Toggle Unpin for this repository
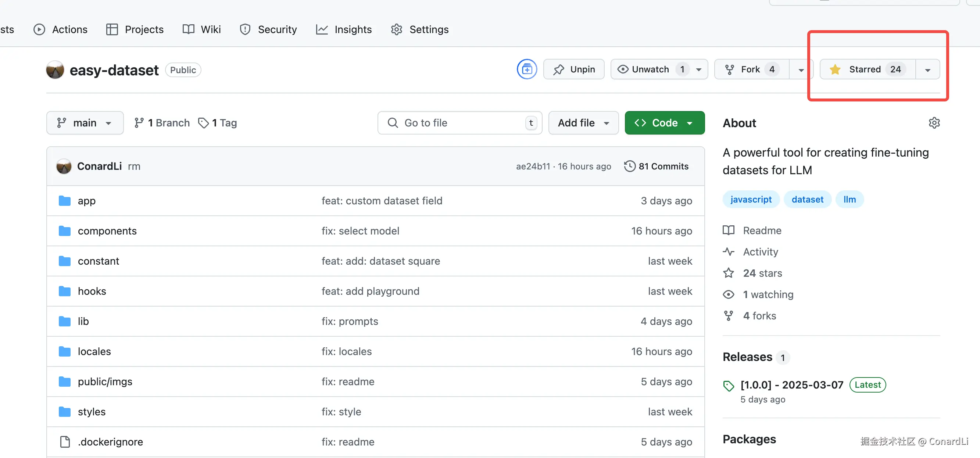 click(x=574, y=69)
